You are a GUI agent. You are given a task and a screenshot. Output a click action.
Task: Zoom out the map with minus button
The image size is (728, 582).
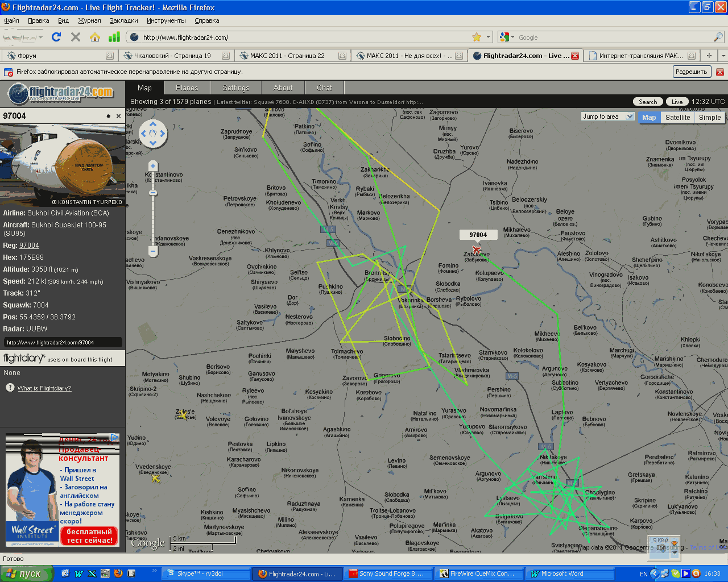153,251
